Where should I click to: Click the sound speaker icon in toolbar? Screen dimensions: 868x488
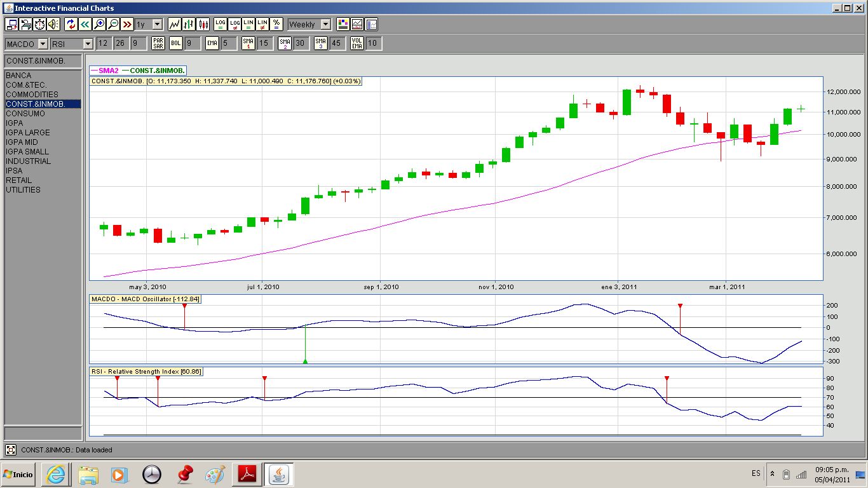click(53, 24)
